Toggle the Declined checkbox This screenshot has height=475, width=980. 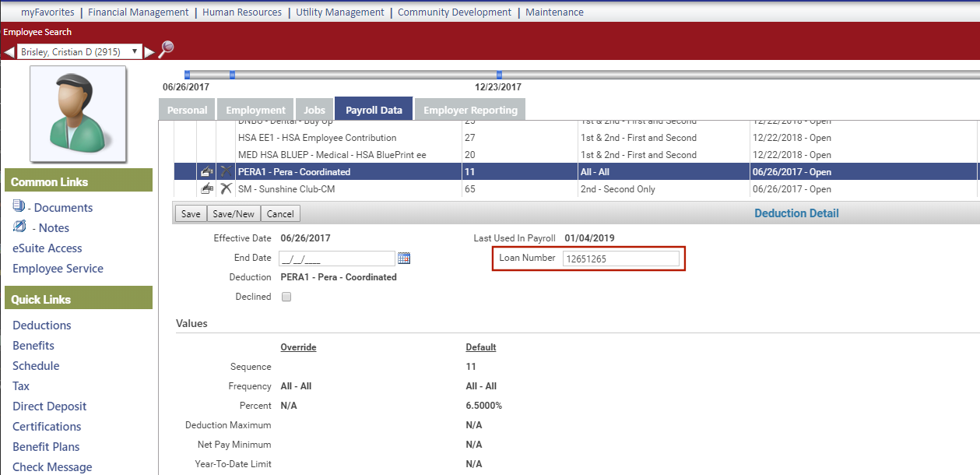[x=286, y=297]
